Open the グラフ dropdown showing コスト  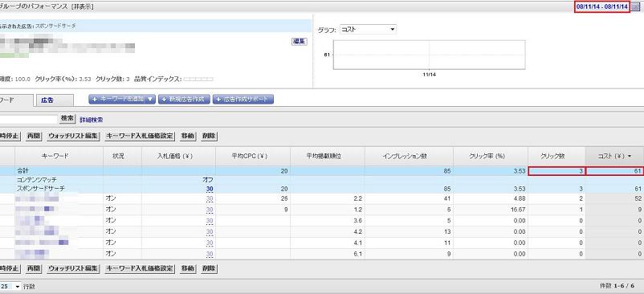(x=368, y=30)
